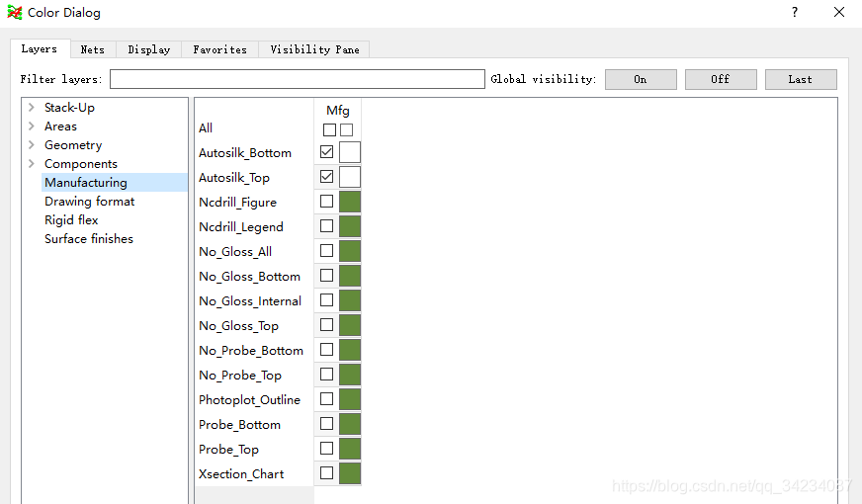This screenshot has width=862, height=504.
Task: Open the Display tab
Action: tap(149, 49)
